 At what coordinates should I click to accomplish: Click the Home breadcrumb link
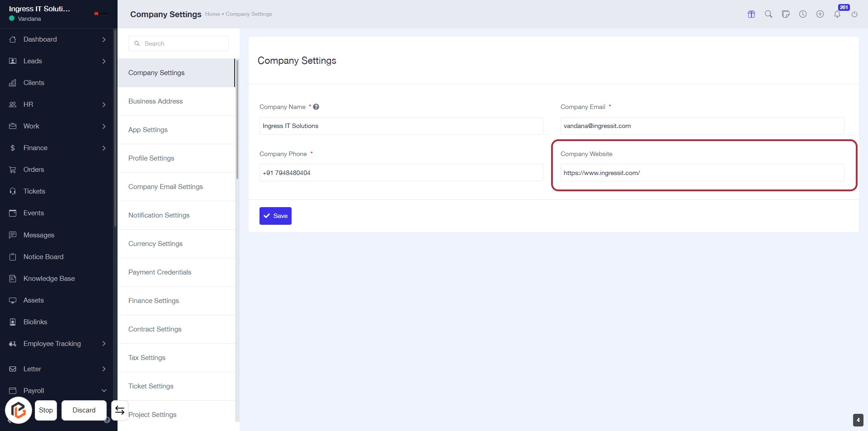click(212, 14)
